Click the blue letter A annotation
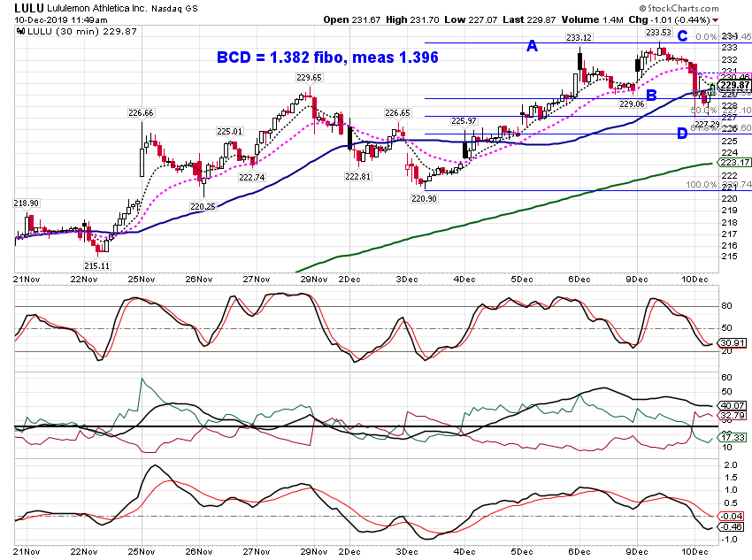This screenshot has width=752, height=560. tap(532, 46)
